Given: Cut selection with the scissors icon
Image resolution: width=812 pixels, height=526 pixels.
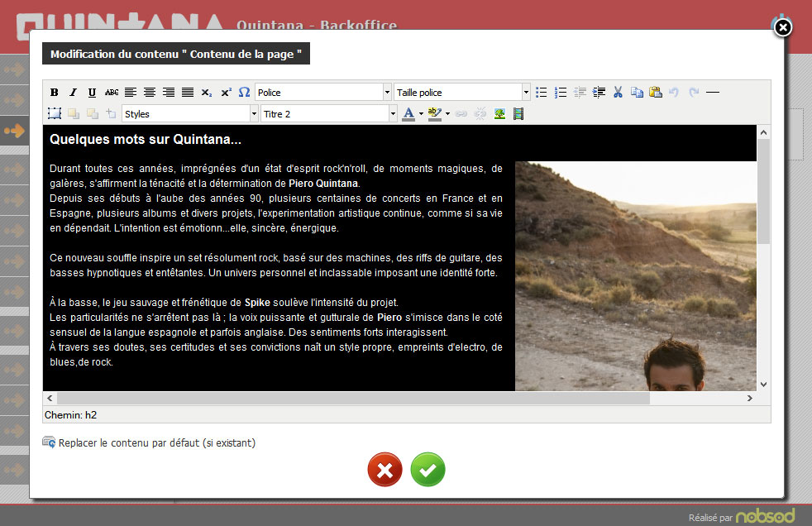Looking at the screenshot, I should pos(618,92).
